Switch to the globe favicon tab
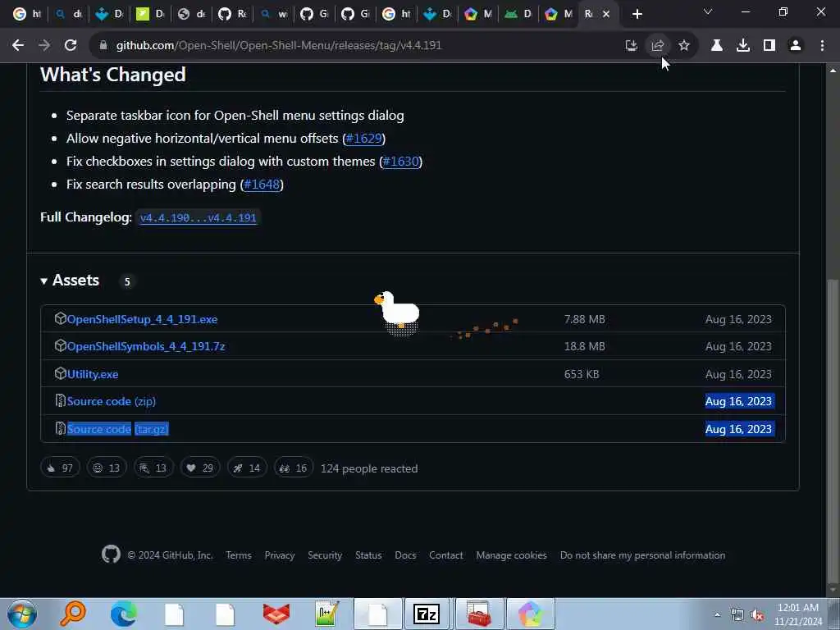 [191, 14]
